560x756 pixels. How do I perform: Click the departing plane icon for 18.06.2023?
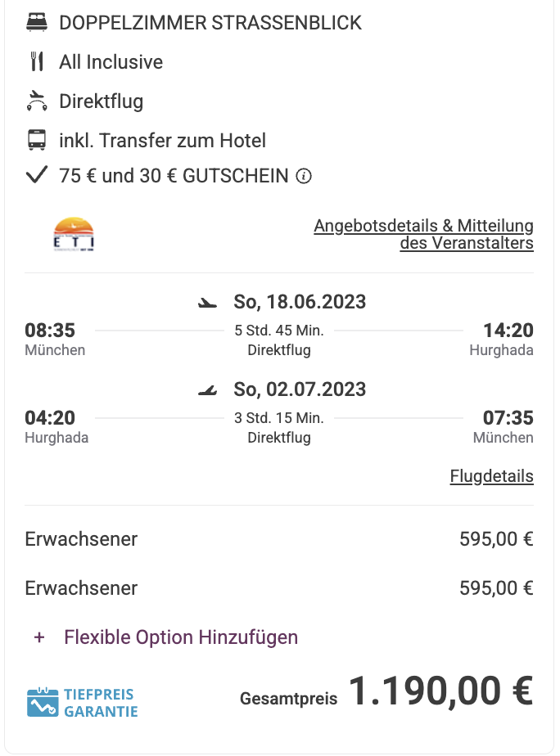click(x=207, y=303)
